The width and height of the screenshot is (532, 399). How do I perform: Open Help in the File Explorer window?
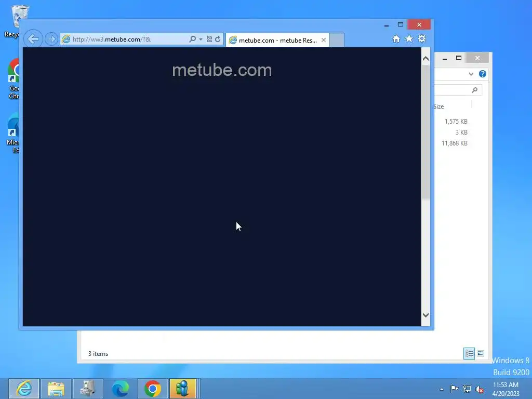(483, 74)
